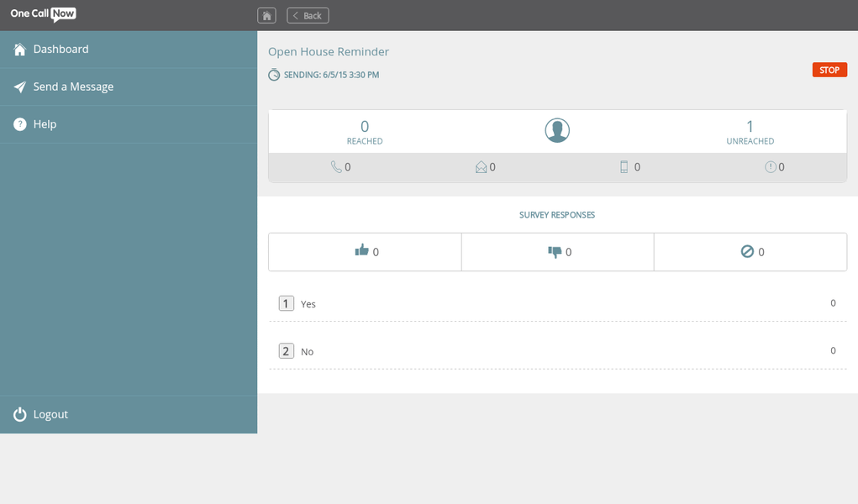The image size is (858, 504).
Task: Click the contact person avatar icon
Action: point(557,130)
